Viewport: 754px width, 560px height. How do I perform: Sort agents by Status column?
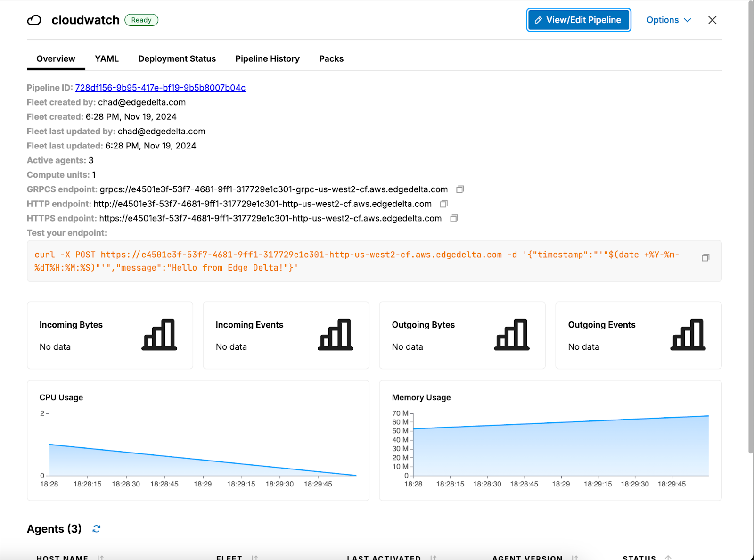(x=668, y=558)
